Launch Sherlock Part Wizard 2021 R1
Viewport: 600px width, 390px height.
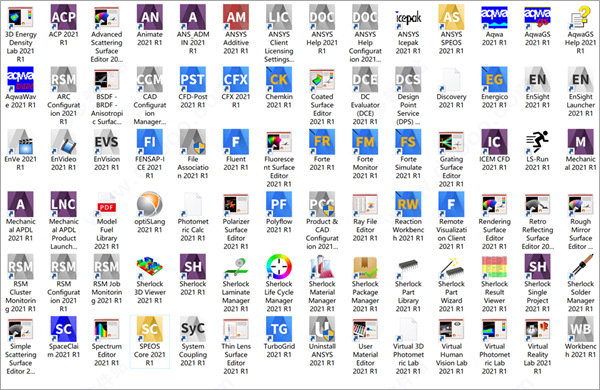[451, 267]
